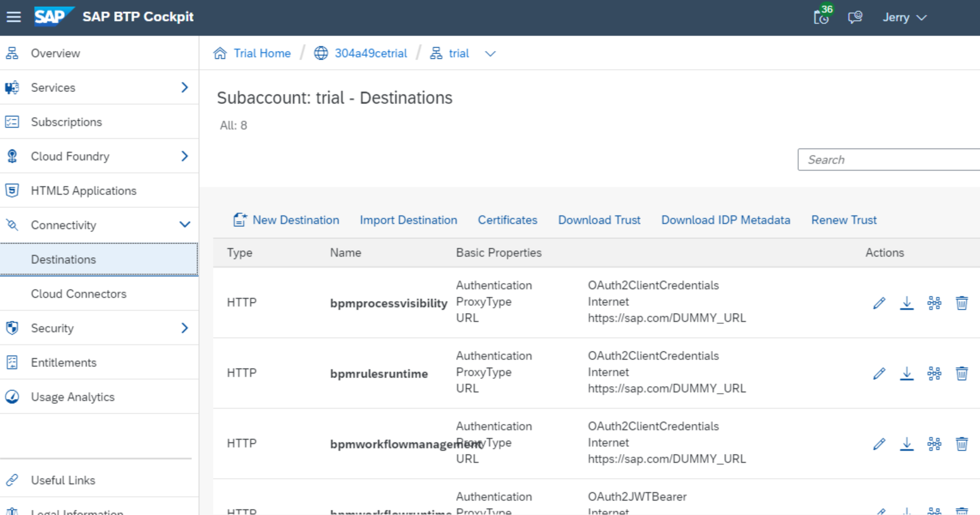Click the Entitlements icon
The image size is (980, 515).
pos(12,362)
